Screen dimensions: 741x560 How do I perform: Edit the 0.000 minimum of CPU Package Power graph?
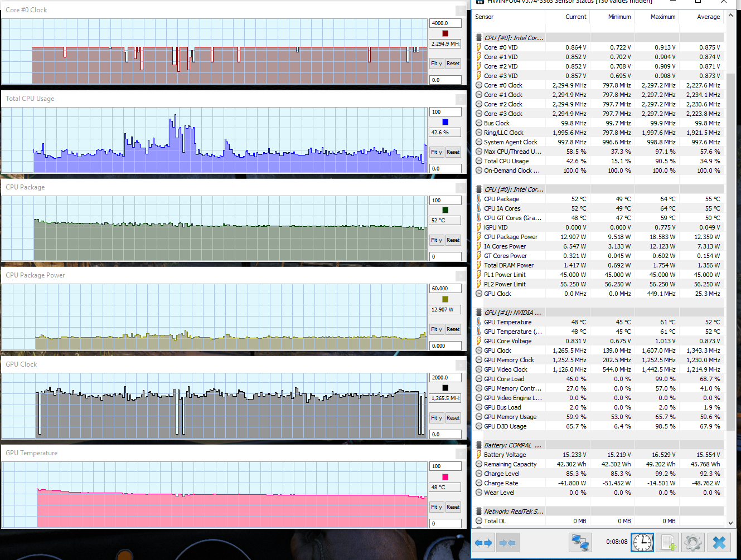click(445, 345)
